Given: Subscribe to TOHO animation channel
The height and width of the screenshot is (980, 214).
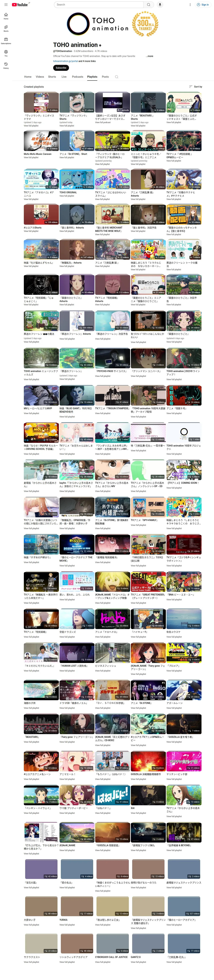Looking at the screenshot, I should tap(61, 68).
